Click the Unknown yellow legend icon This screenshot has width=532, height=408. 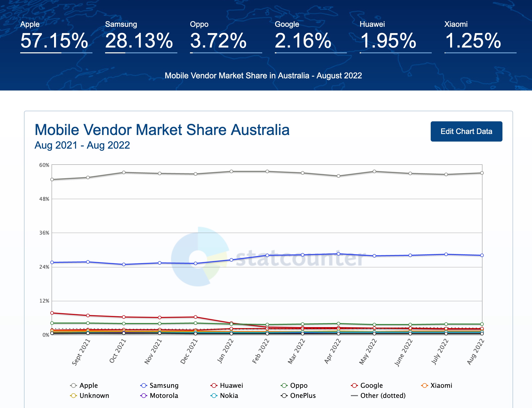pyautogui.click(x=74, y=396)
